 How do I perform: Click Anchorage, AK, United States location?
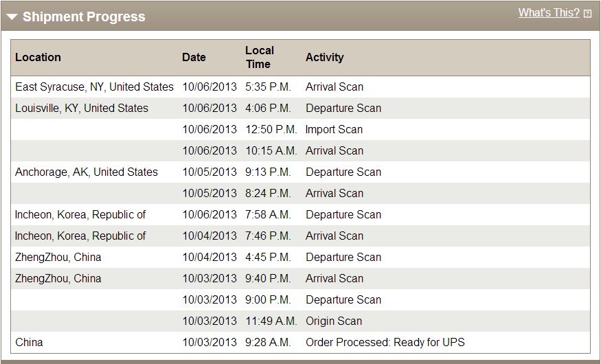click(x=87, y=172)
